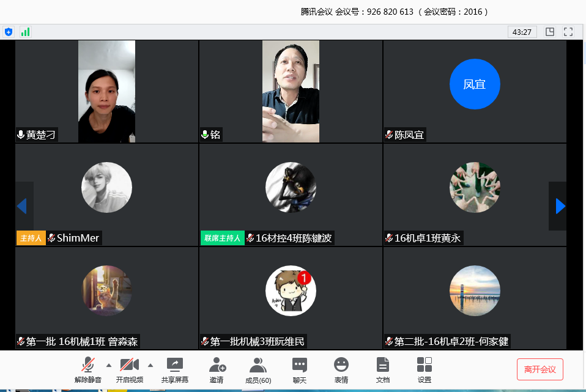Go to previous participant page arrow

(22, 206)
